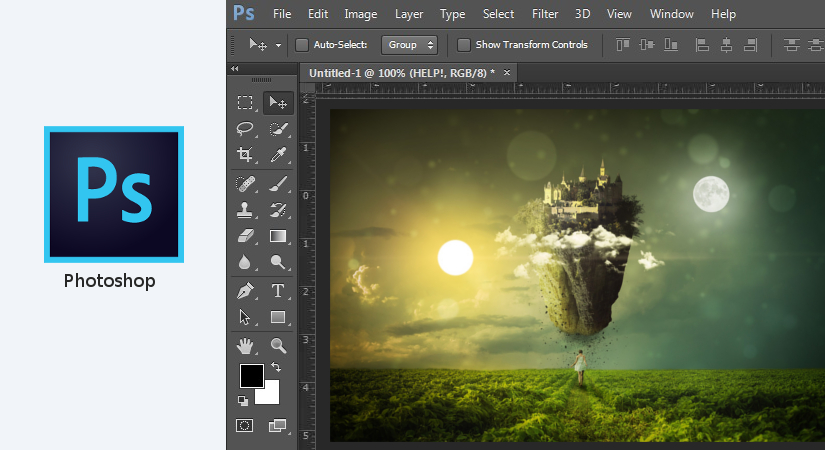Screen dimensions: 825x450
Task: Open the Auto-Select Group dropdown
Action: 410,45
